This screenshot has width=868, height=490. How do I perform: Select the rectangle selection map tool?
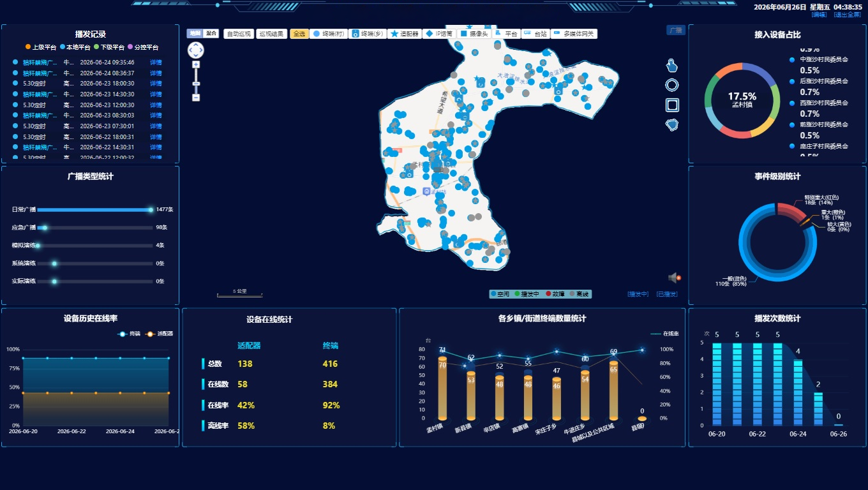[x=672, y=105]
